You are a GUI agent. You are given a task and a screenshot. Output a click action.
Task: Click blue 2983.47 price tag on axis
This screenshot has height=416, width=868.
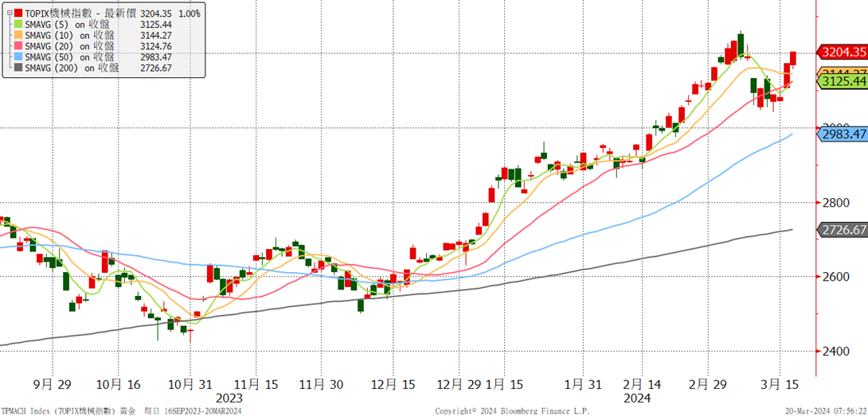(842, 134)
